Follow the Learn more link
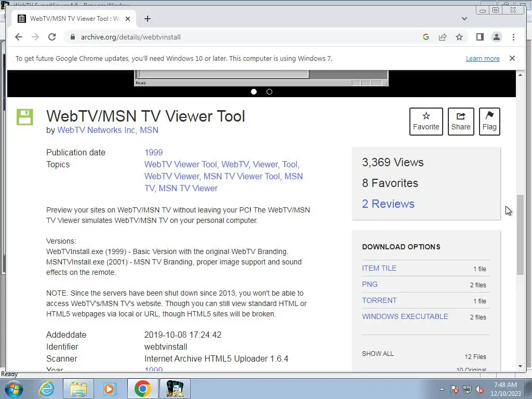This screenshot has height=399, width=532. [x=483, y=58]
